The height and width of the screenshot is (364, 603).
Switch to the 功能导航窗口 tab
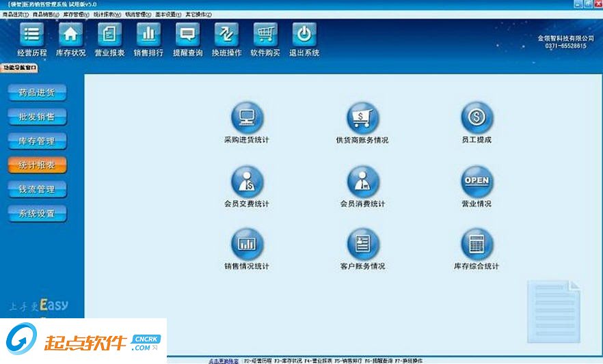[x=20, y=68]
